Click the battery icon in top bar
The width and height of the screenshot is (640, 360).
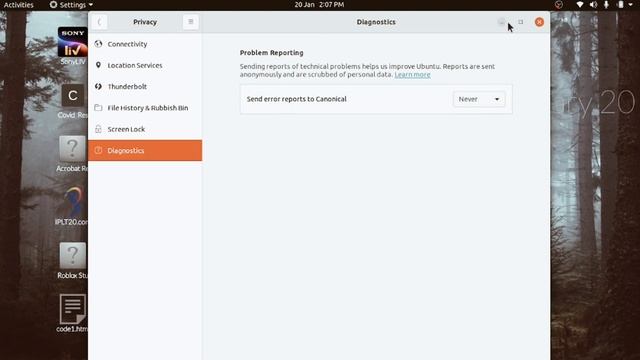click(x=620, y=5)
